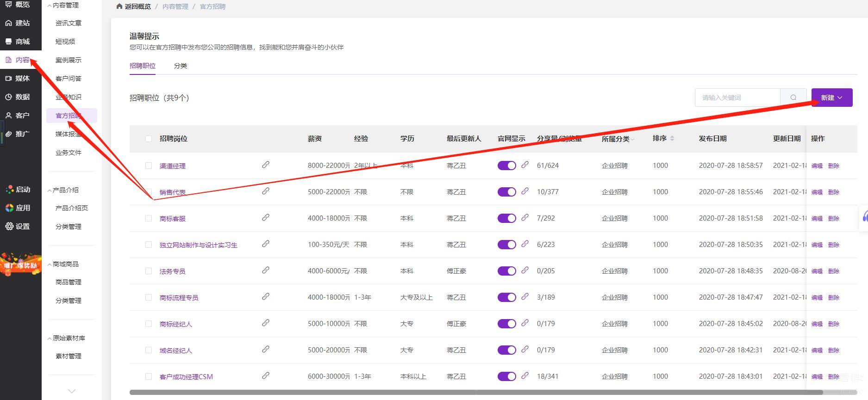Open the 商城 sidebar section
This screenshot has height=400, width=868.
tap(18, 42)
